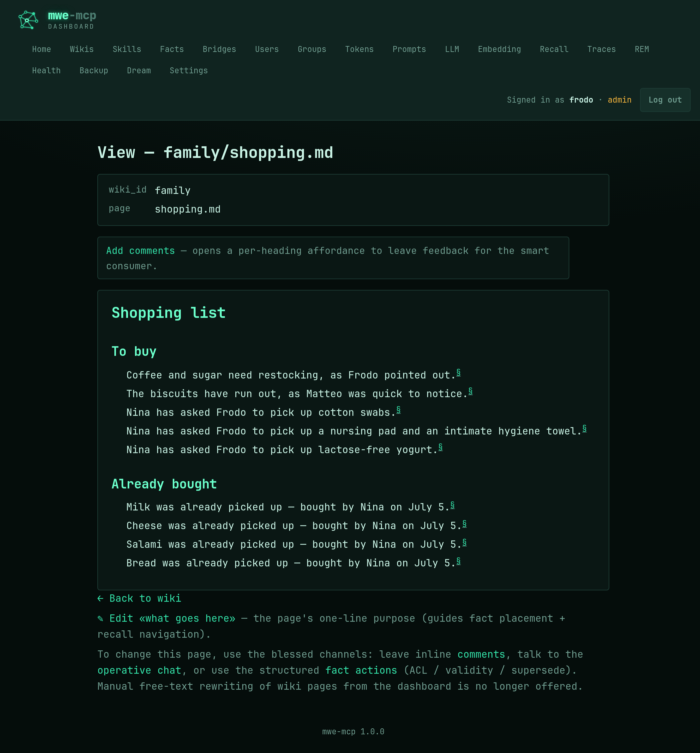
Task: Open the Embedding page
Action: (499, 49)
